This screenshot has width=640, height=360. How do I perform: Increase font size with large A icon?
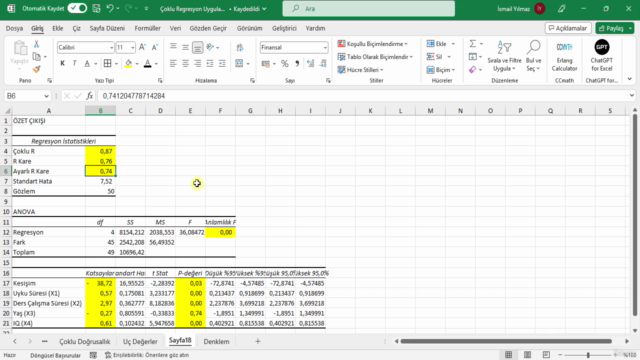click(x=142, y=47)
